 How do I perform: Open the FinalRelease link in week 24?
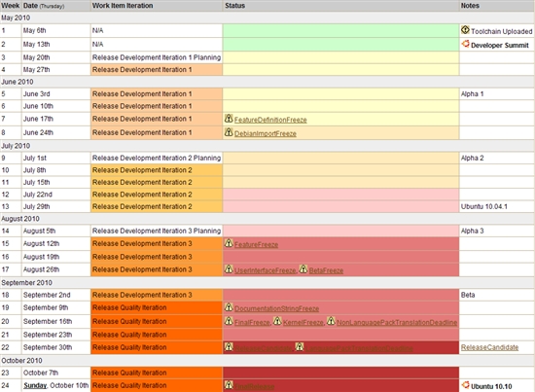point(254,386)
